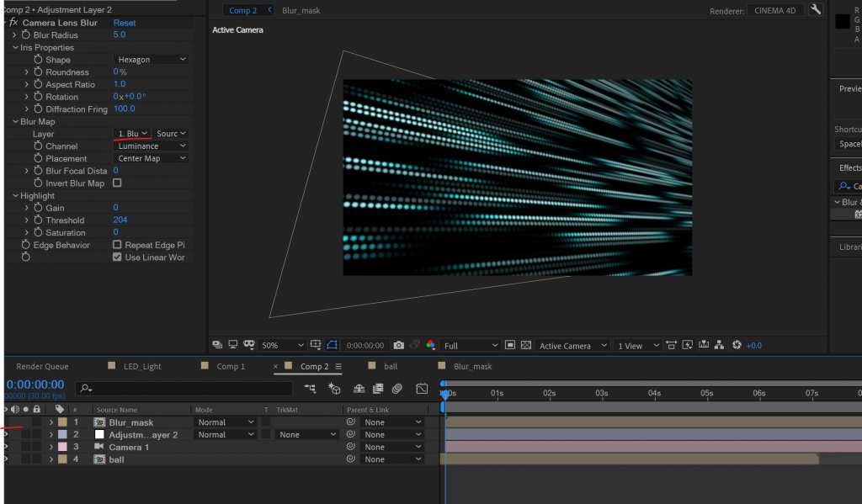Enable Invert Blur Map checkbox
This screenshot has height=504, width=862.
tap(117, 183)
